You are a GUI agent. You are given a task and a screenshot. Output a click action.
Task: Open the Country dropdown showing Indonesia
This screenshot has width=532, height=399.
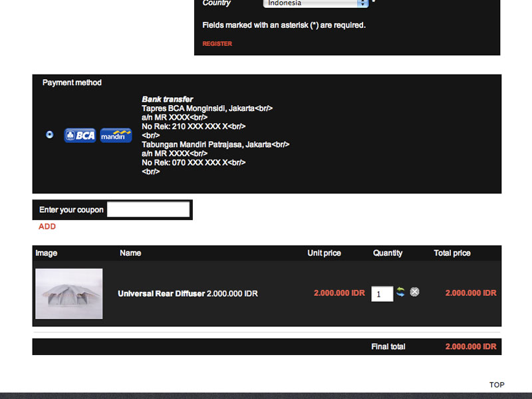click(315, 3)
